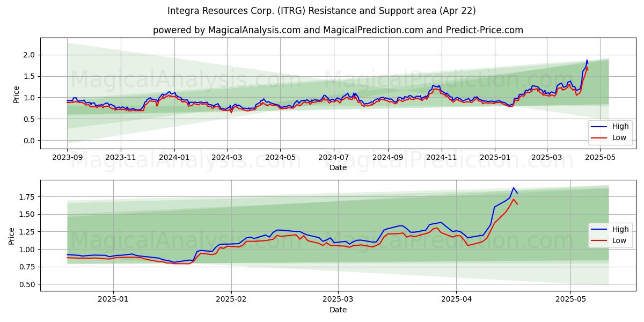Image resolution: width=644 pixels, height=322 pixels.
Task: Click the '2024-01' date tick label
Action: coord(174,158)
